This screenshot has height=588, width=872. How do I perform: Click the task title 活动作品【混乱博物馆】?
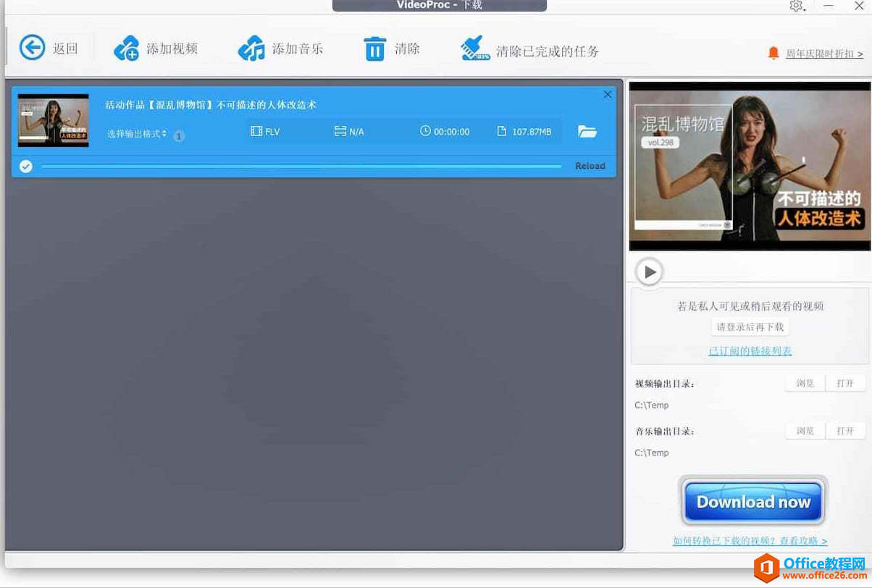[211, 104]
